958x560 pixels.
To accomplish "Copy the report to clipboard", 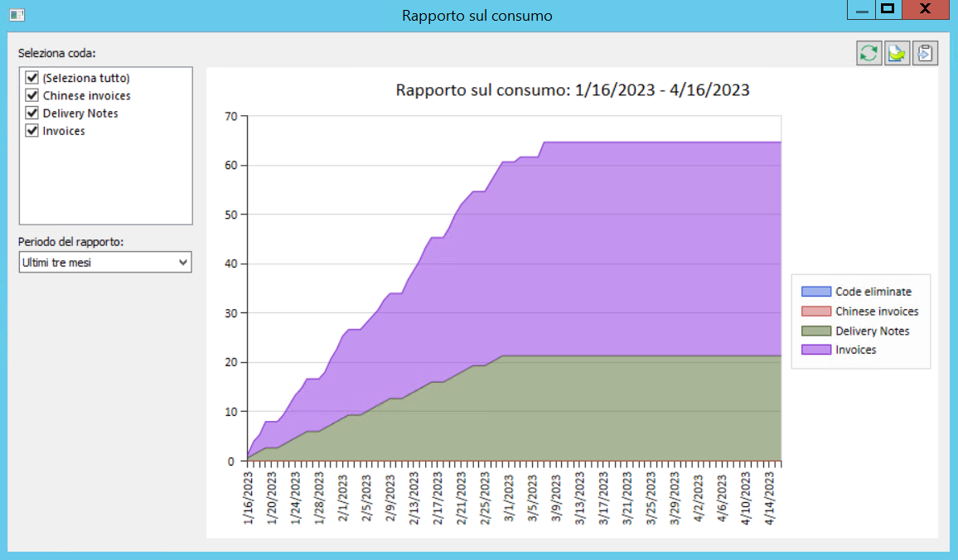I will pyautogui.click(x=925, y=52).
